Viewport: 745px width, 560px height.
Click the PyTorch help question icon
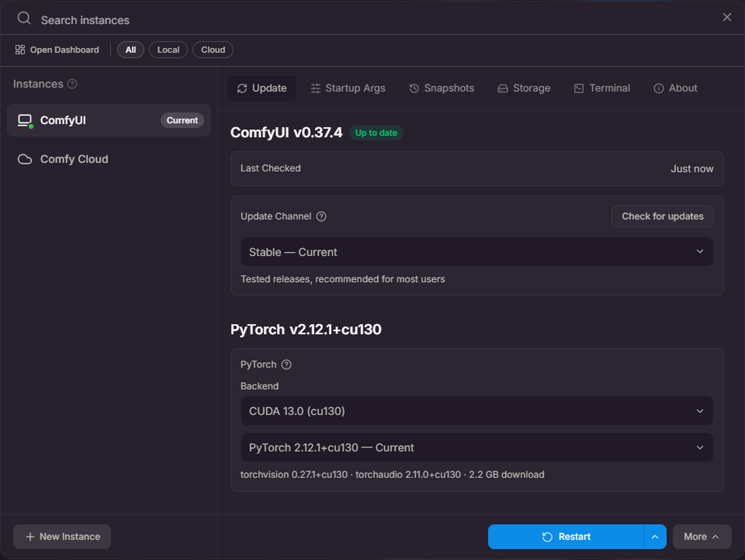coord(286,364)
